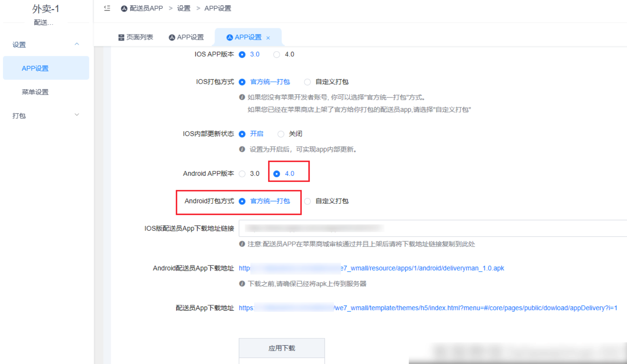Viewport: 627px width, 364px height.
Task: Click the page list icon on 页面列表 tab
Action: point(121,37)
